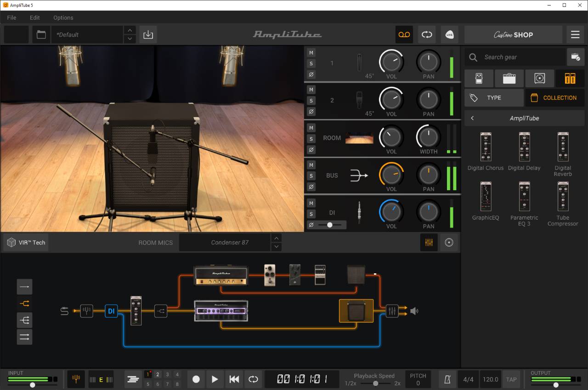
Task: Open the main hamburger menu
Action: click(x=575, y=34)
